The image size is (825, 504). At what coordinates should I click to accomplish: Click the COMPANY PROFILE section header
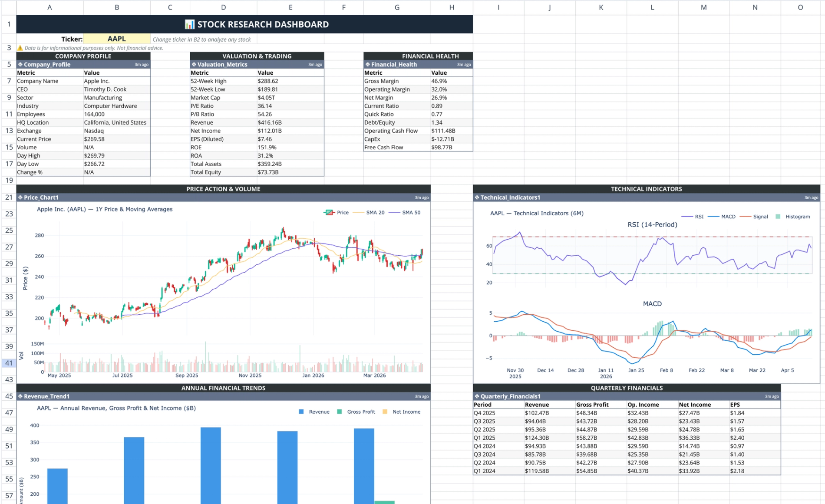pos(83,56)
